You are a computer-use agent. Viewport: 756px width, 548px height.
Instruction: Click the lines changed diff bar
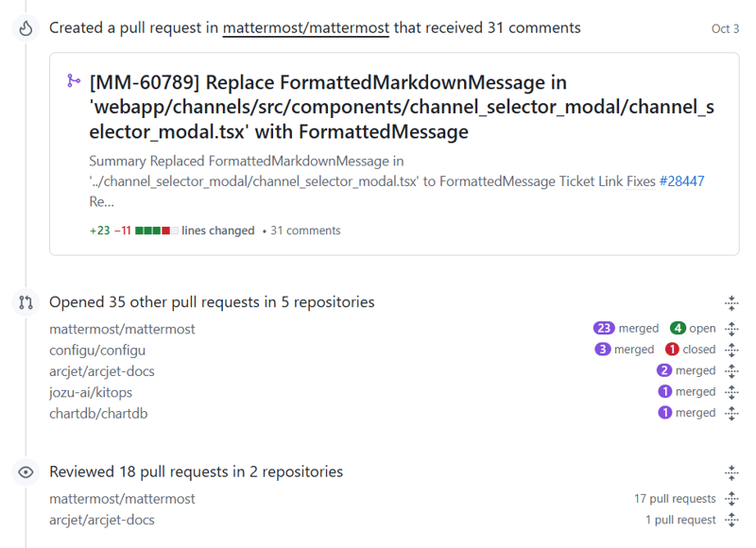click(x=157, y=231)
